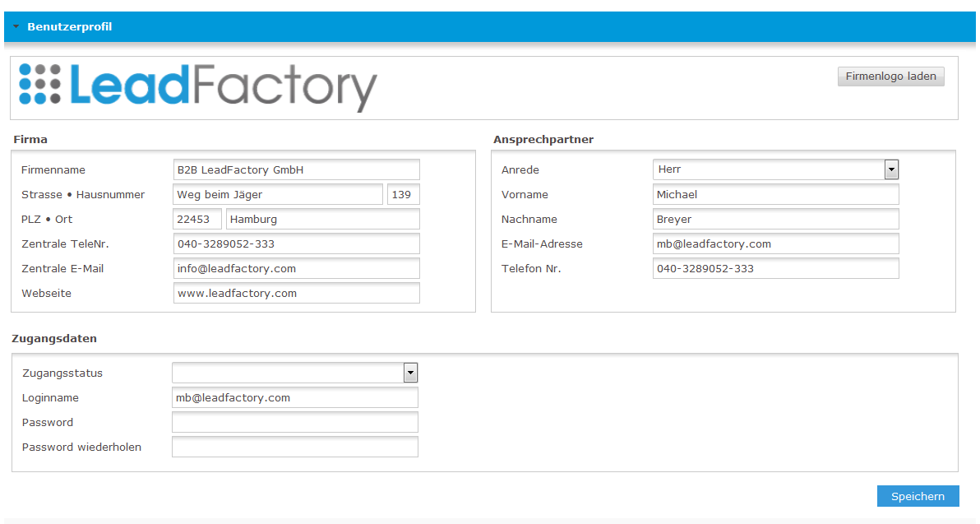This screenshot has height=524, width=980.
Task: Click the 'PLZ • Ort' label
Action: click(x=46, y=220)
